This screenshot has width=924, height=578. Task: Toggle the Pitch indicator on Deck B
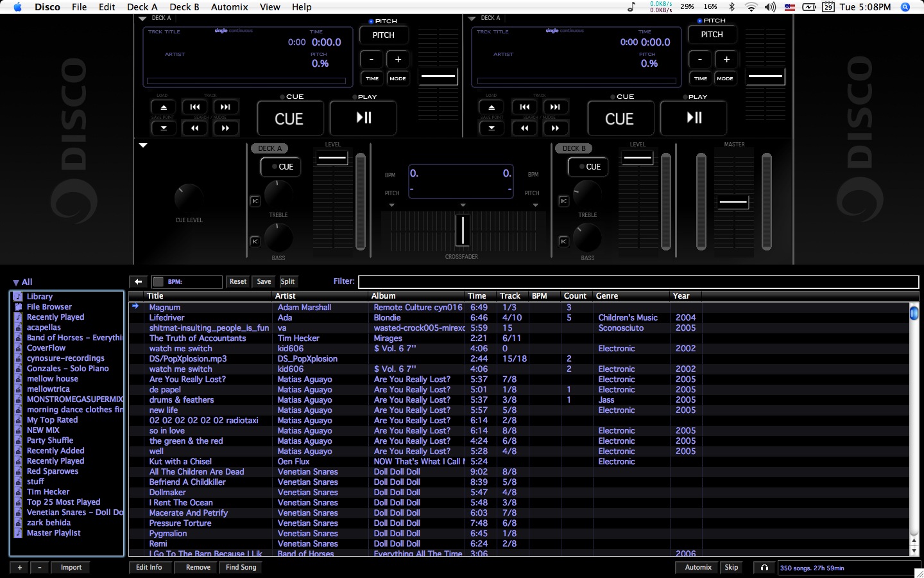pos(699,20)
